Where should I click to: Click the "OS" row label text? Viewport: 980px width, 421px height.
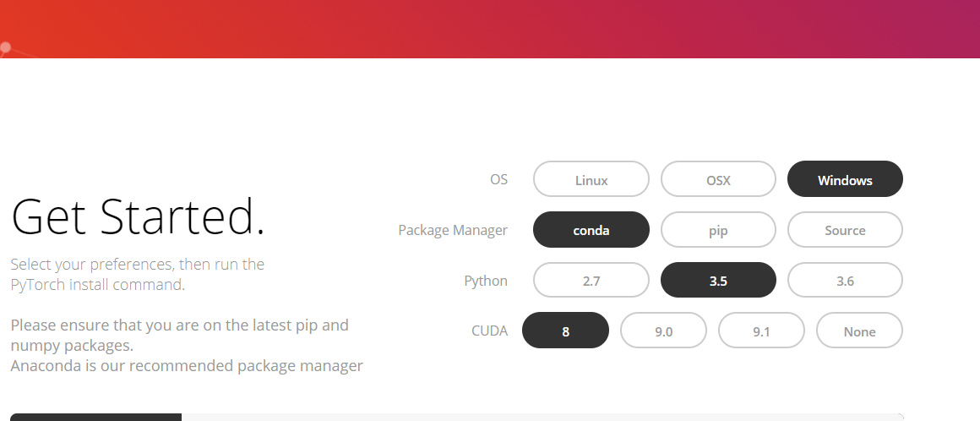click(x=498, y=179)
